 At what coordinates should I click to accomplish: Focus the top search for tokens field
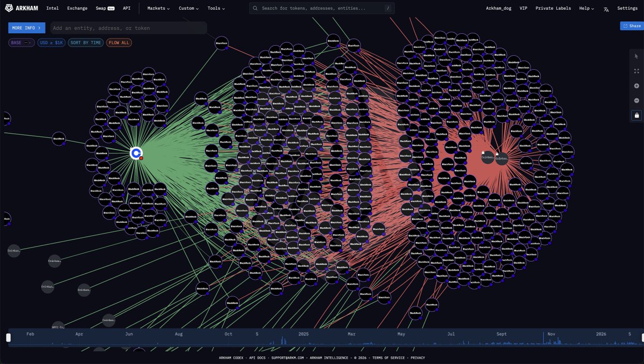[322, 9]
